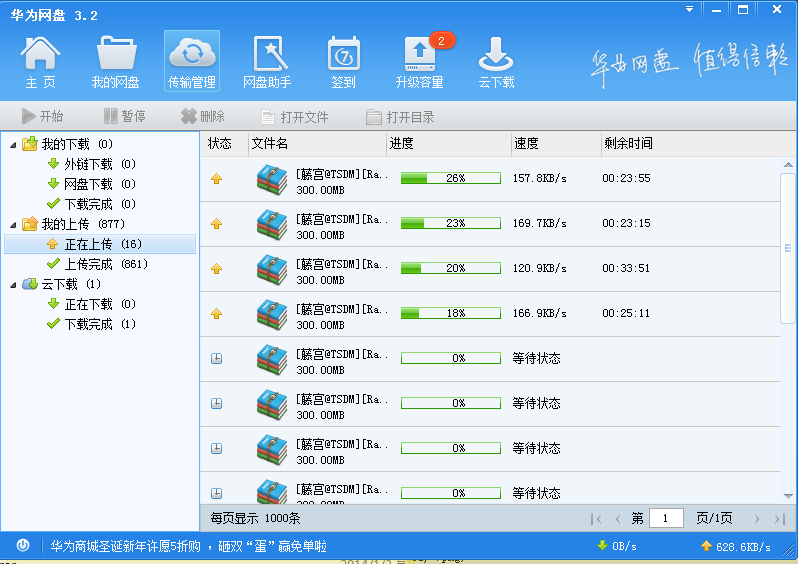The height and width of the screenshot is (564, 798).
Task: Open 我的网盘 folder icon
Action: pos(116,62)
